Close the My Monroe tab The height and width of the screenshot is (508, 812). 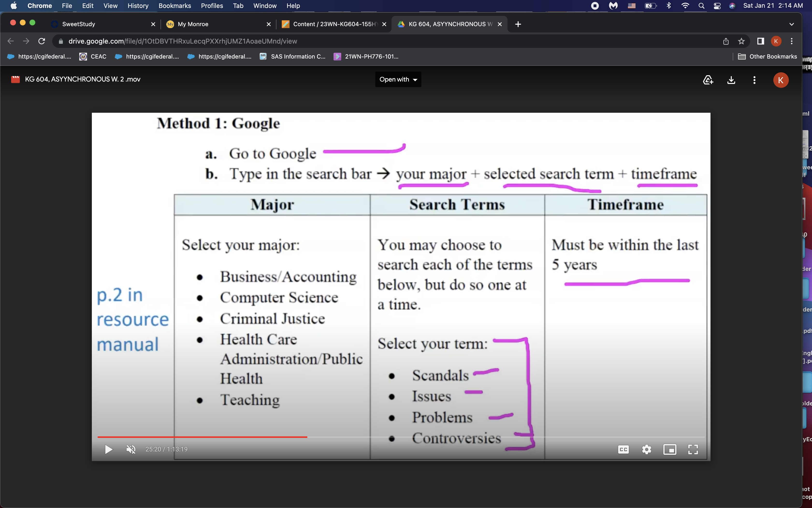pyautogui.click(x=268, y=24)
